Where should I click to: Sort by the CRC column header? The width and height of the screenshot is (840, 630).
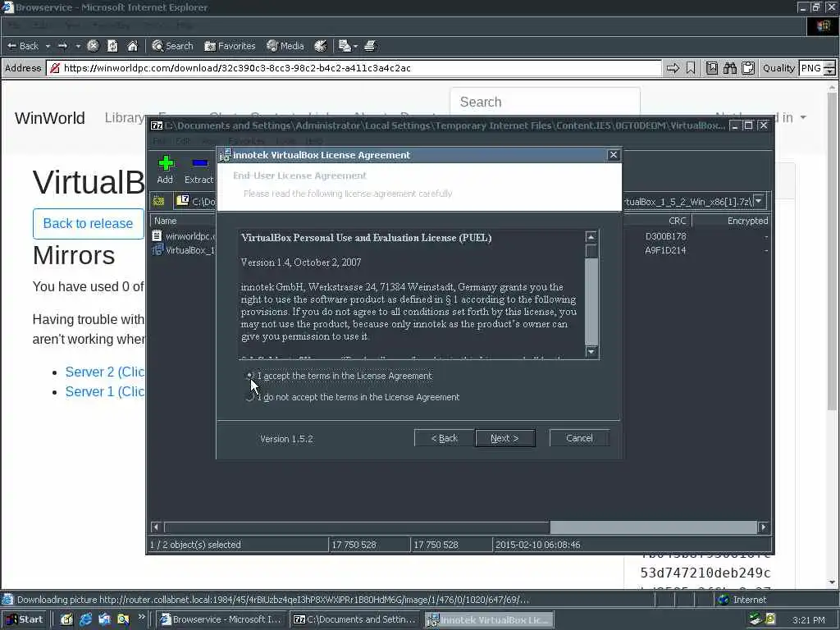[677, 221]
